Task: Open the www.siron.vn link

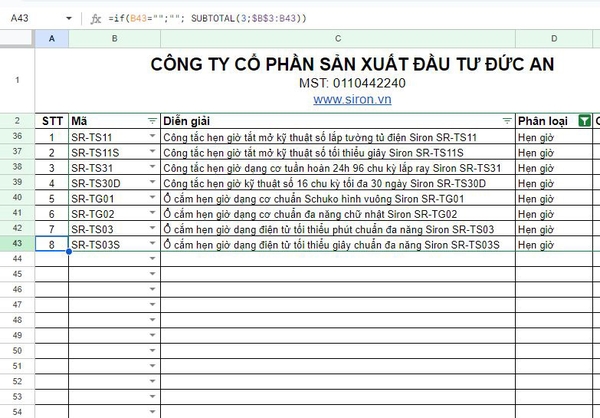Action: coord(352,100)
